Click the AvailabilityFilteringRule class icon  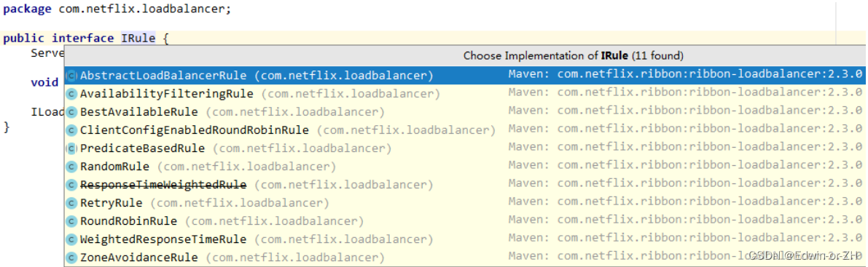coord(71,94)
